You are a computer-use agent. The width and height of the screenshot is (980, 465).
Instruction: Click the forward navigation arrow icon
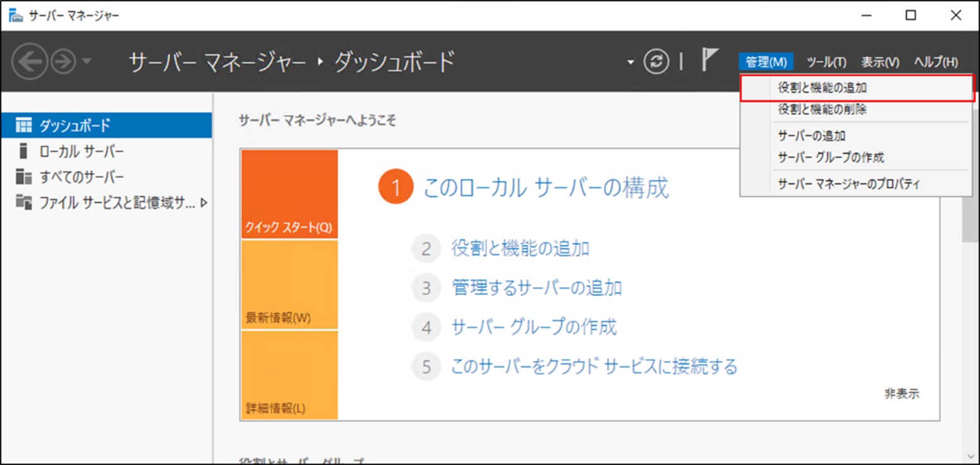pyautogui.click(x=63, y=61)
